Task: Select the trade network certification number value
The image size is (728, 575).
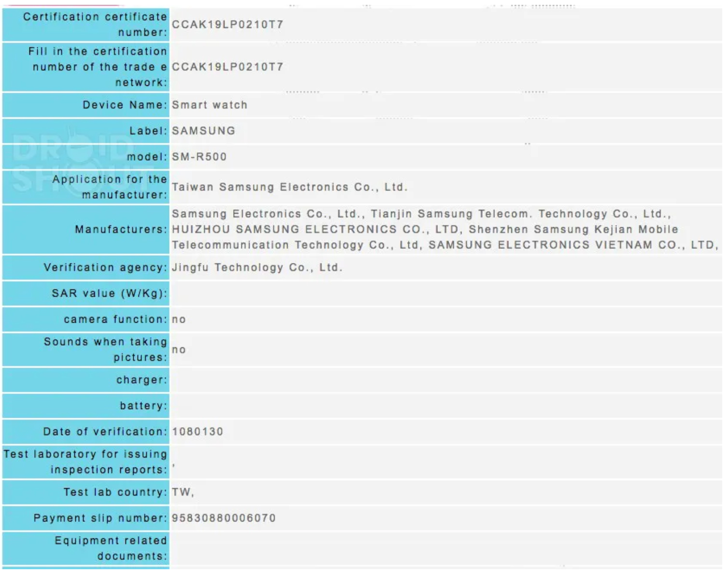Action: tap(227, 67)
